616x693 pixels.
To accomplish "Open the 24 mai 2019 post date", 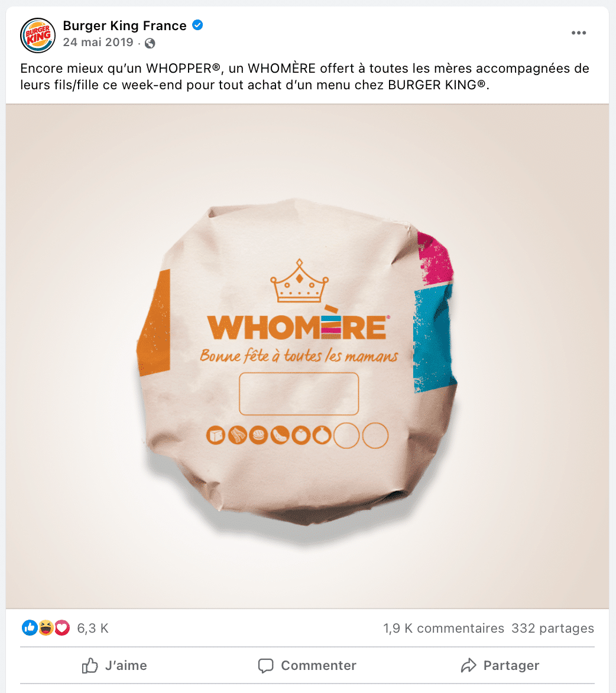I will pos(98,43).
